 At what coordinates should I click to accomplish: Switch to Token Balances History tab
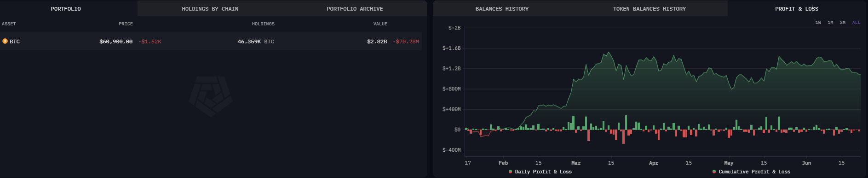(x=649, y=9)
